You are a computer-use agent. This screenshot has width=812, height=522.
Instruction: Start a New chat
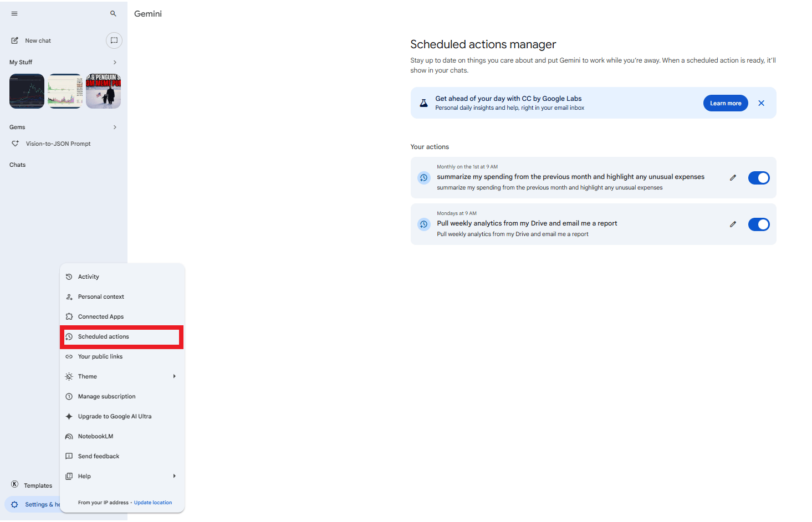(x=38, y=40)
